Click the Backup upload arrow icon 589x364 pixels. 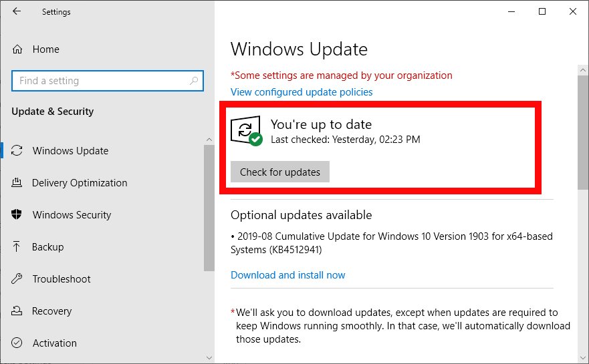coord(18,247)
